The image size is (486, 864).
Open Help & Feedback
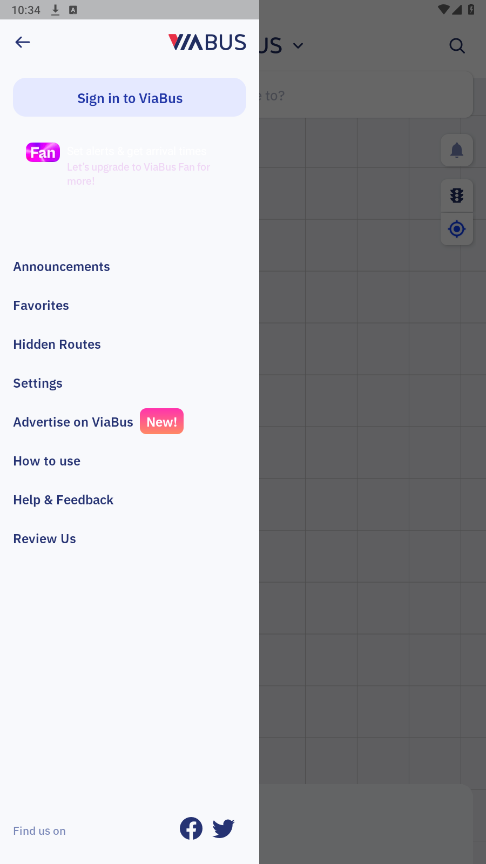coord(63,500)
